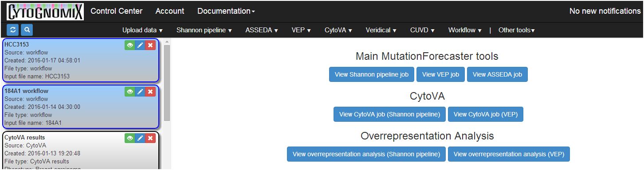
Task: Click the CytoGnomix logo
Action: click(x=45, y=11)
